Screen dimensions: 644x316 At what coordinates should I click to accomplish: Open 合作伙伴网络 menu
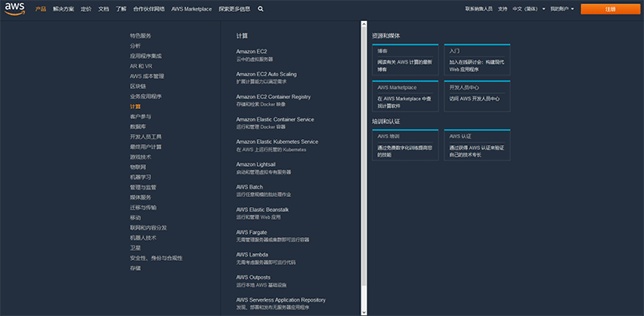[x=149, y=9]
